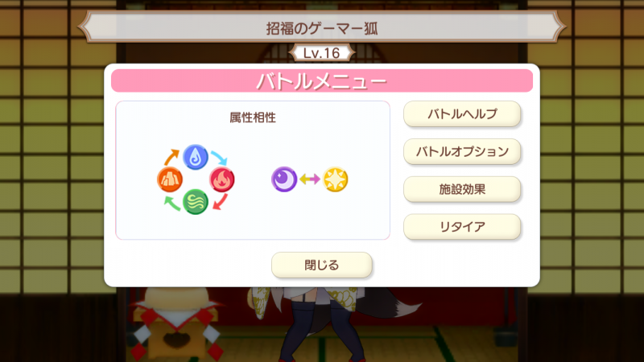This screenshot has width=644, height=362.
Task: Close the menu with 閉じる button
Action: point(321,265)
